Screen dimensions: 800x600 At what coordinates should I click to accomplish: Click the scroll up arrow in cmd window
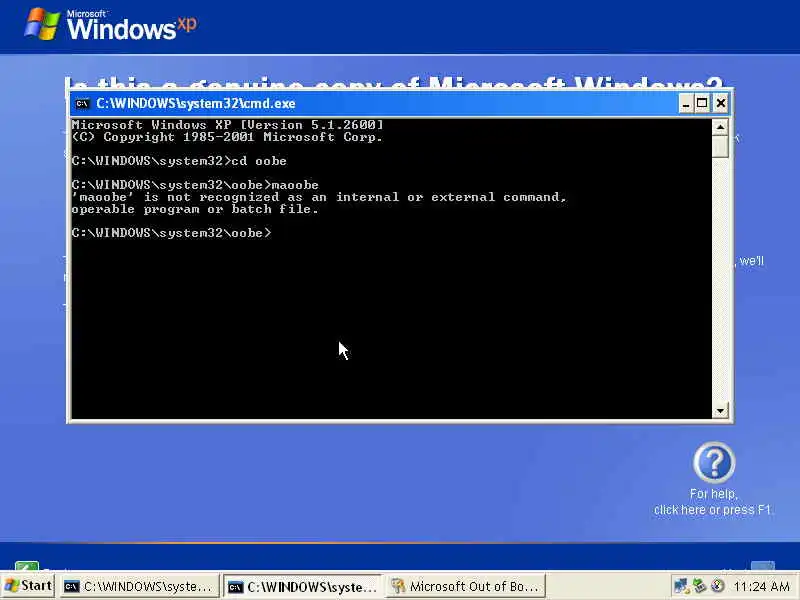pyautogui.click(x=720, y=127)
